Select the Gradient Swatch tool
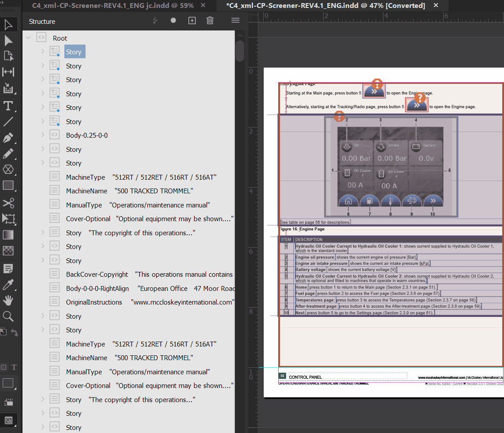Viewport: 504px width, 433px height. [8, 235]
